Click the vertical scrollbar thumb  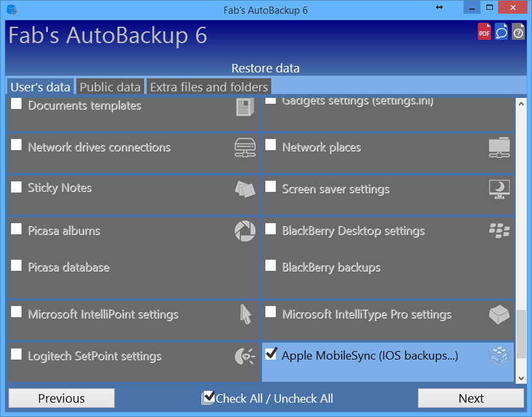521,334
